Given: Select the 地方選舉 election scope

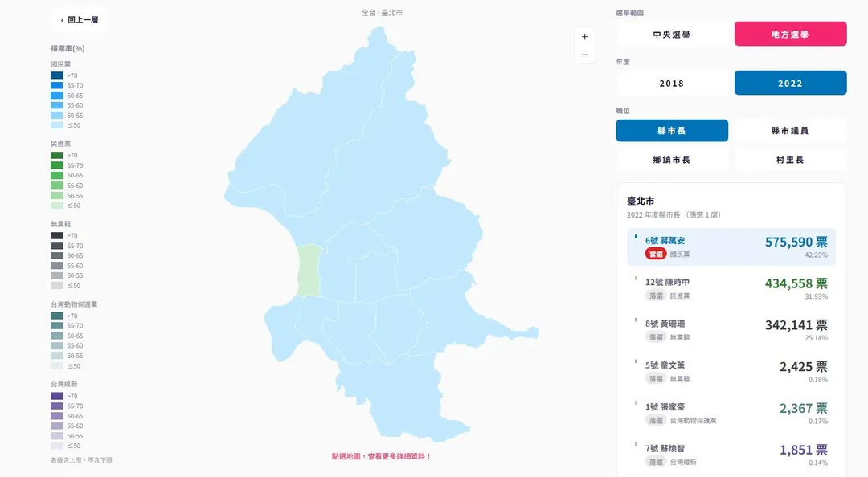Looking at the screenshot, I should pos(791,35).
